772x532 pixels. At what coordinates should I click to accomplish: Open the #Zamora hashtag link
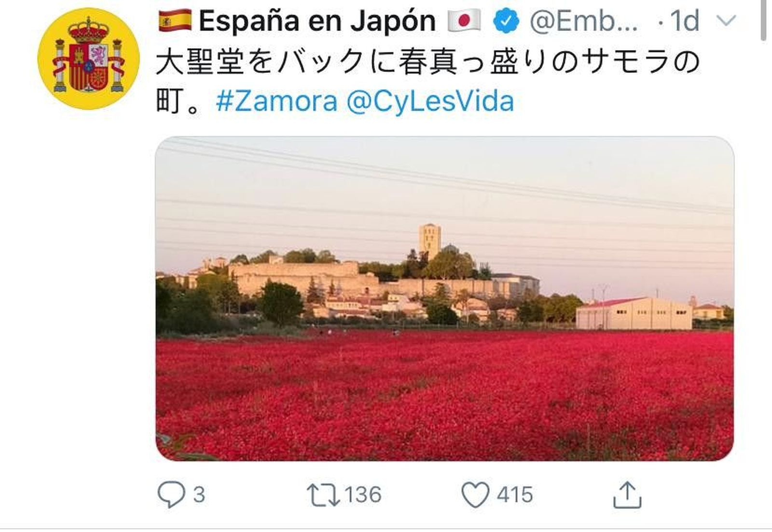(x=276, y=102)
